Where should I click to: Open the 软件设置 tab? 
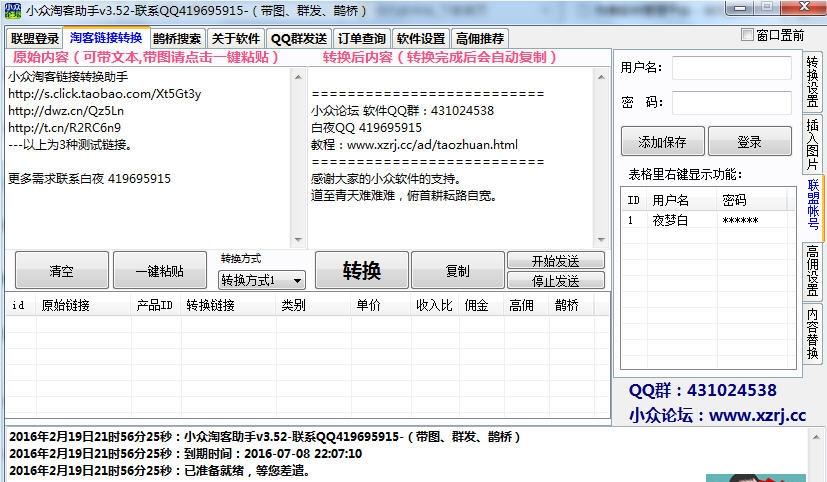pos(421,38)
